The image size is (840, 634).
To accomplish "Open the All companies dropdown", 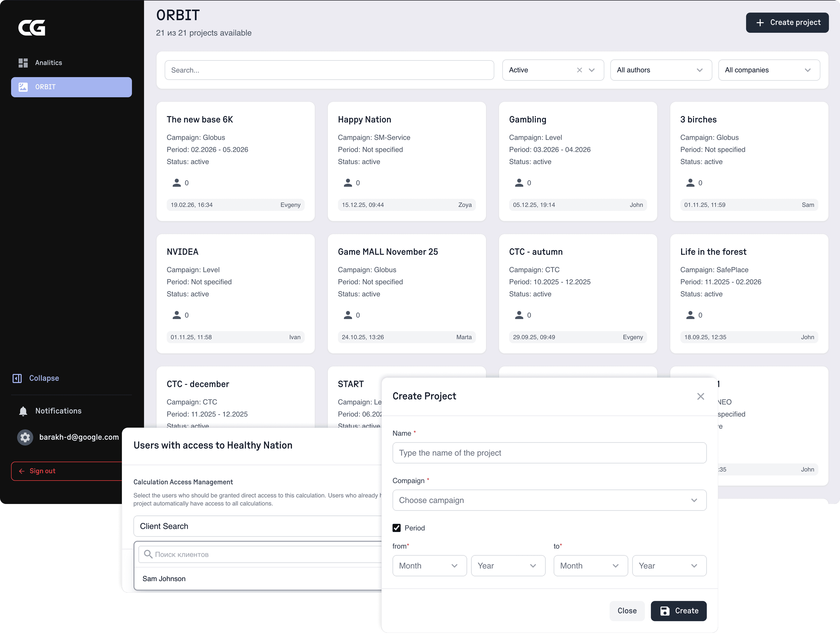I will pos(768,70).
